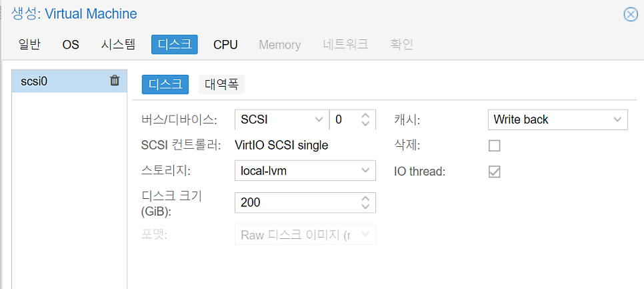Select the 디스크 sub-tab button
This screenshot has height=289, width=644.
[165, 84]
